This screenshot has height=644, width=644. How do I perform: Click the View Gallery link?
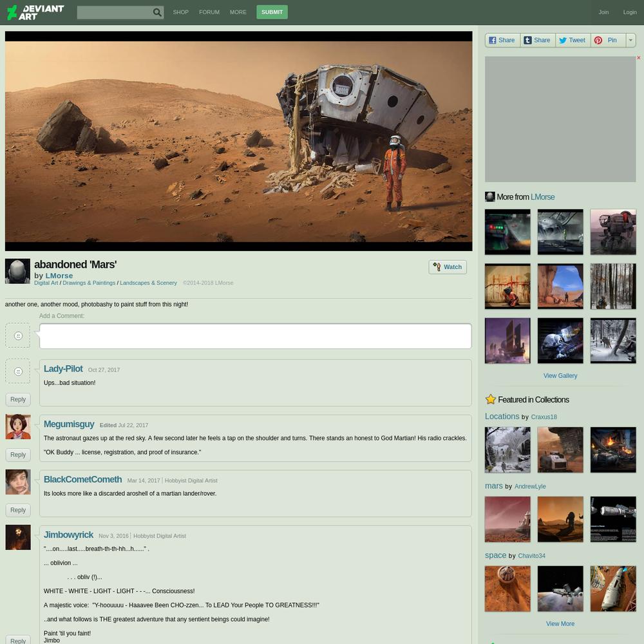[x=560, y=376]
